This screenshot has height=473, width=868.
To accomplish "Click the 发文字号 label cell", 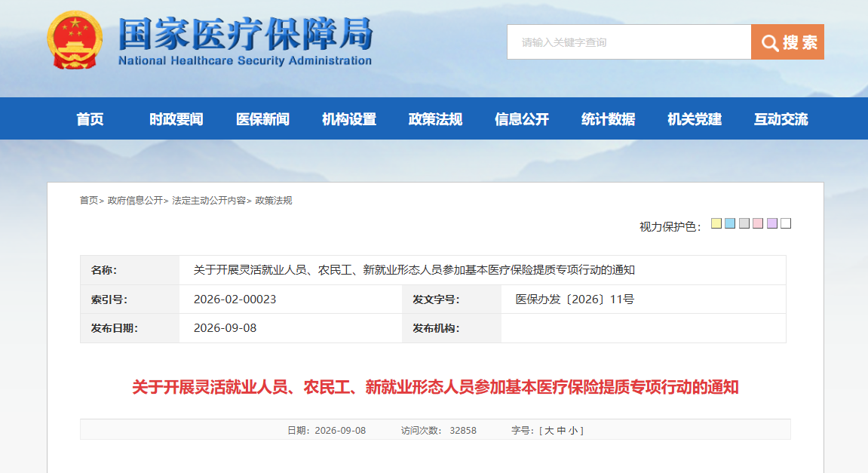I will pos(452,299).
